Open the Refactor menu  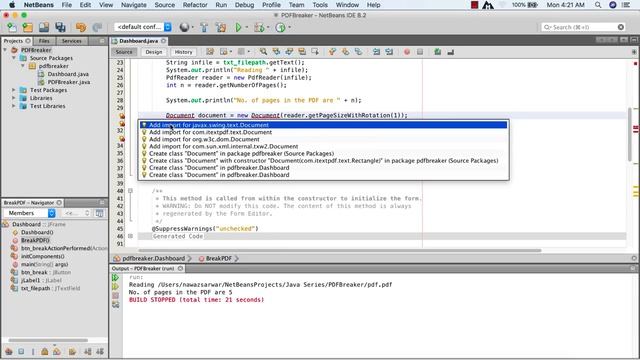[195, 5]
